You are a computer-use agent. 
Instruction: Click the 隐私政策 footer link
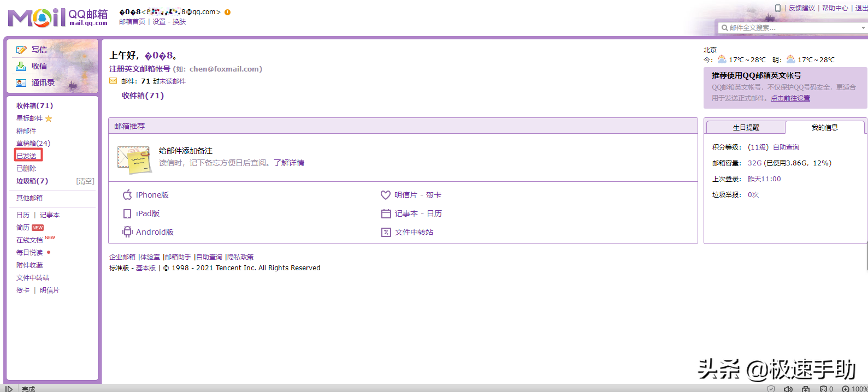point(240,257)
